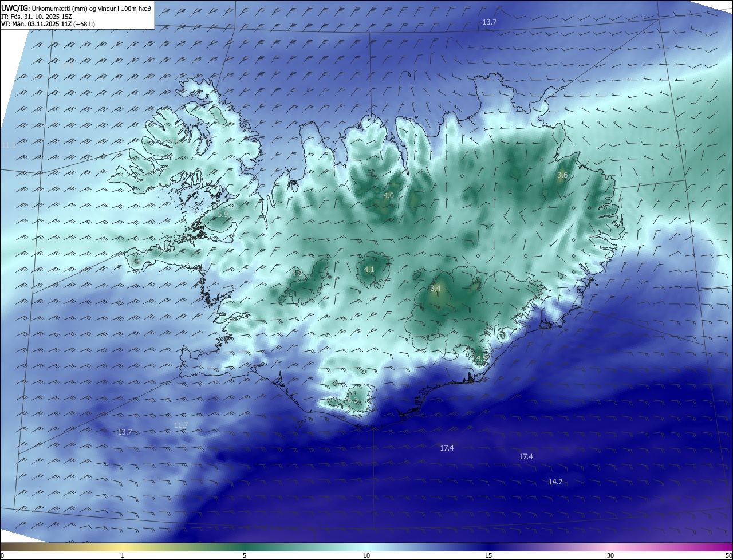Click the 5.9 value label on the map
The image size is (733, 560).
pos(223,214)
